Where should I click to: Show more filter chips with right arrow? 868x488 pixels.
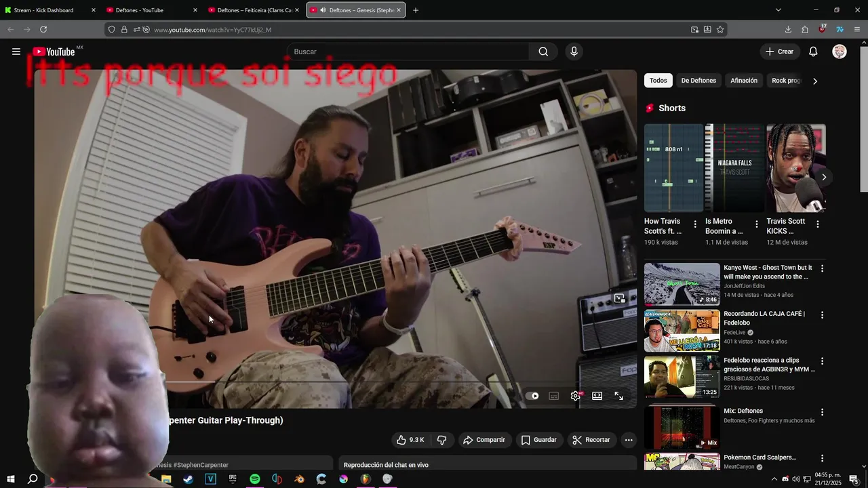coord(814,81)
